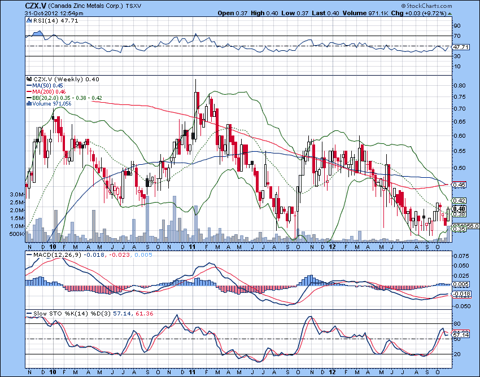Click the 20 level on the stochastic axis
Image resolution: width=480 pixels, height=377 pixels.
(x=457, y=354)
